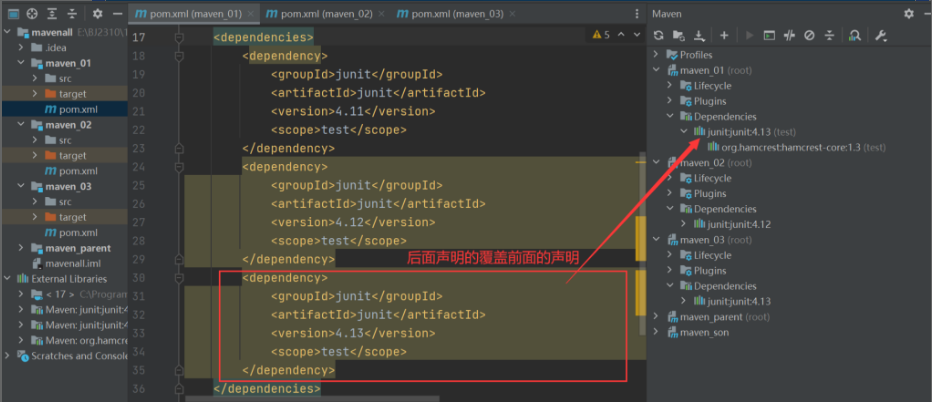
Task: Expand junit:junit:4.13 under maven_03
Action: tap(684, 302)
